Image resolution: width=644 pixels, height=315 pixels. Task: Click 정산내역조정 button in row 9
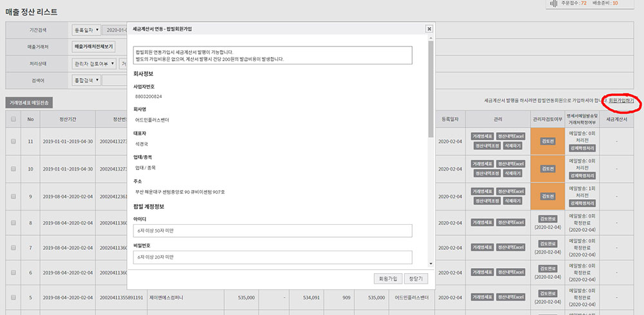tap(487, 201)
